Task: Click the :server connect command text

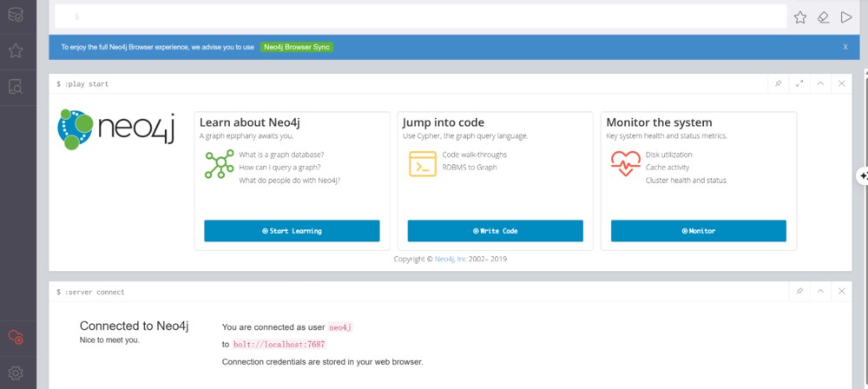Action: [94, 292]
